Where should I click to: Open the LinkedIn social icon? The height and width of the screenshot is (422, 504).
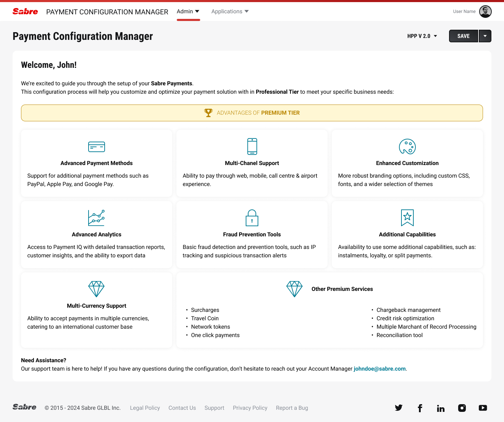(x=441, y=408)
